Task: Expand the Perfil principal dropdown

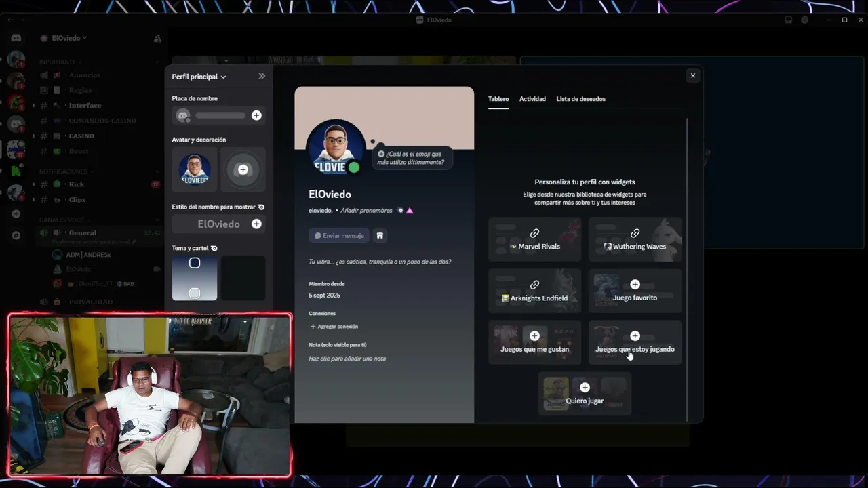Action: point(199,77)
